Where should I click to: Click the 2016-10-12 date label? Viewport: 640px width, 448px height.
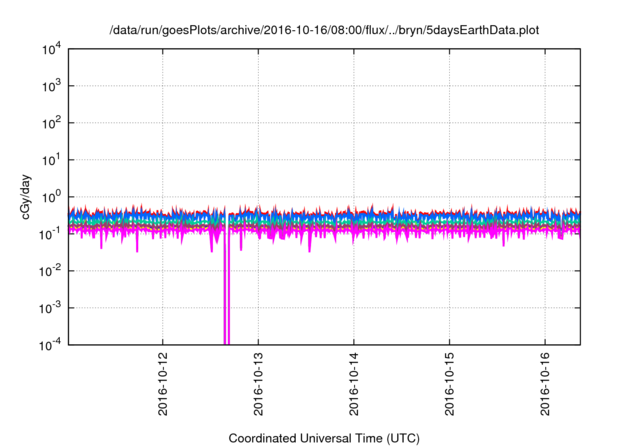coord(162,384)
